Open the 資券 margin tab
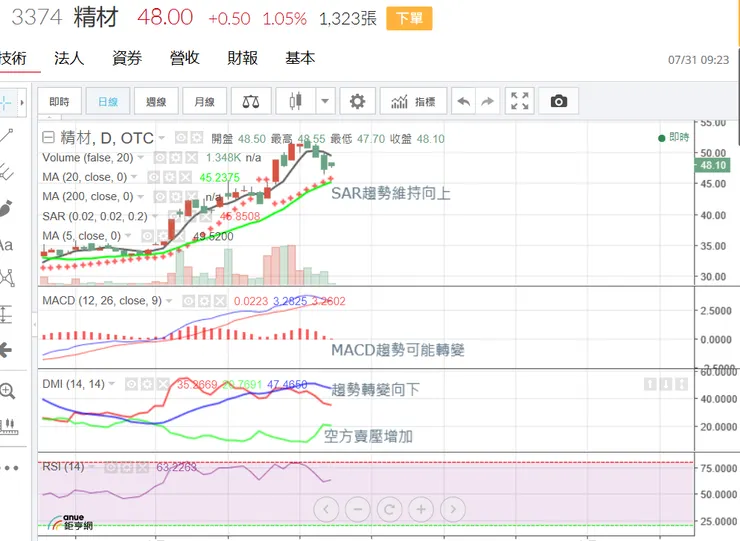Screen dimensions: 740x541 (x=127, y=58)
